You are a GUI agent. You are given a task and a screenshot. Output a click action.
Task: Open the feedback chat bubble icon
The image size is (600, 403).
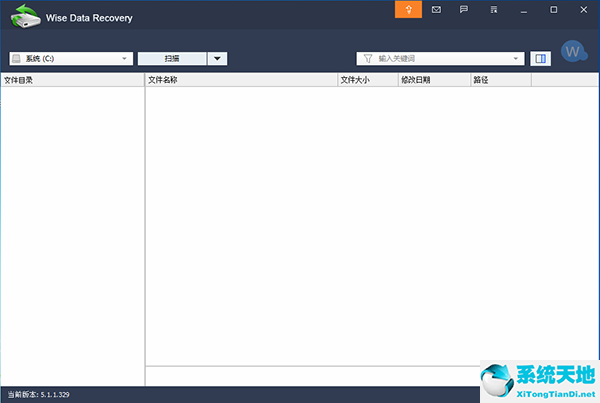(x=464, y=9)
